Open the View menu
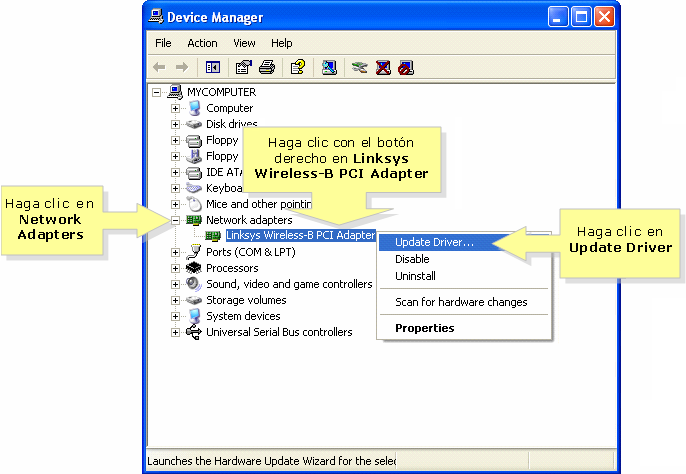 point(244,43)
